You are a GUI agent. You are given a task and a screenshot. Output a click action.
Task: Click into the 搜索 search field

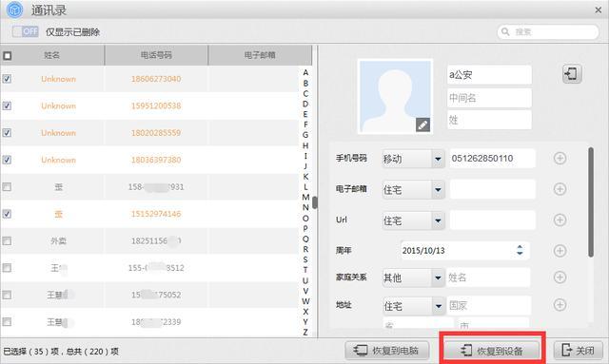tap(548, 31)
